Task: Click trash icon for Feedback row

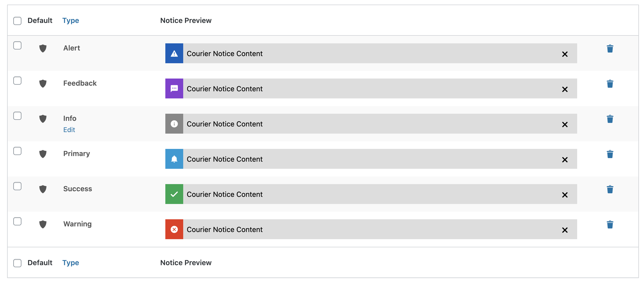Action: [x=610, y=84]
